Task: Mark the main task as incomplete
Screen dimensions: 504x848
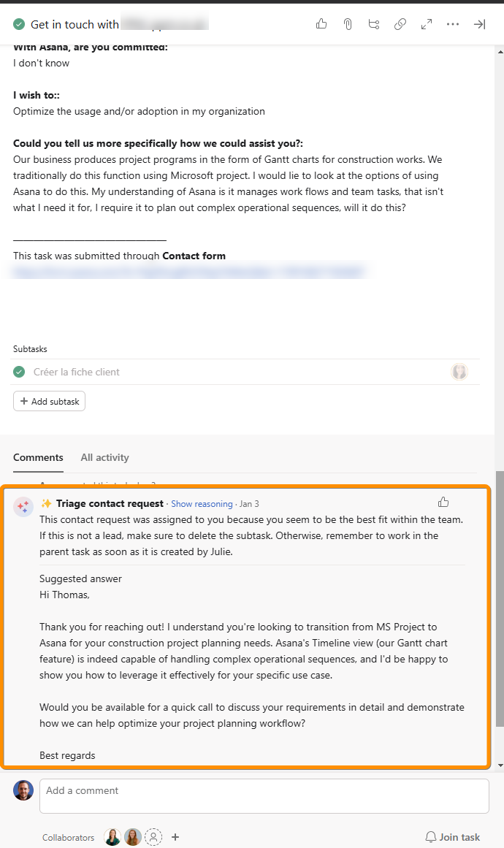Action: pos(19,24)
